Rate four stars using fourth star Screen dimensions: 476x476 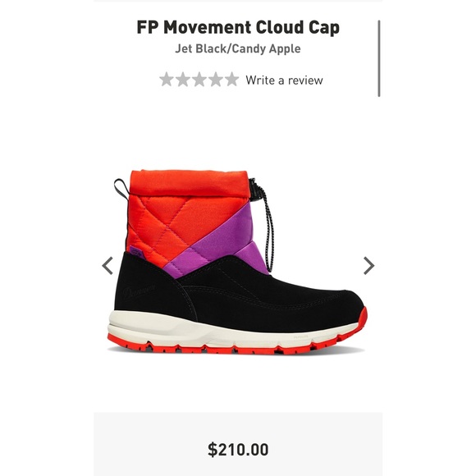tap(216, 80)
